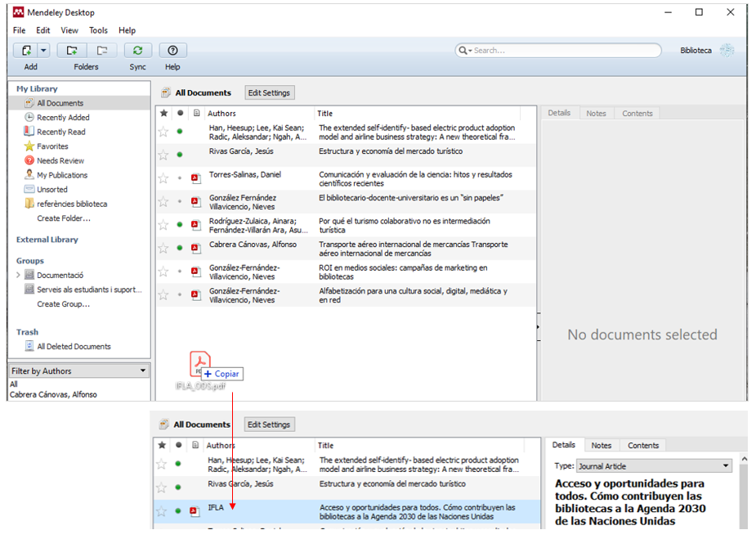The width and height of the screenshot is (756, 539).
Task: Open My Publications
Action: pyautogui.click(x=62, y=176)
